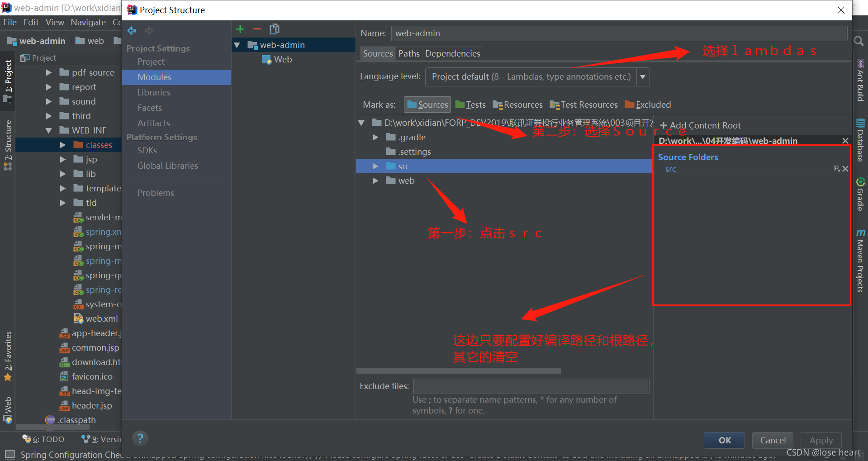
Task: Open the Favorites tool window
Action: click(8, 356)
